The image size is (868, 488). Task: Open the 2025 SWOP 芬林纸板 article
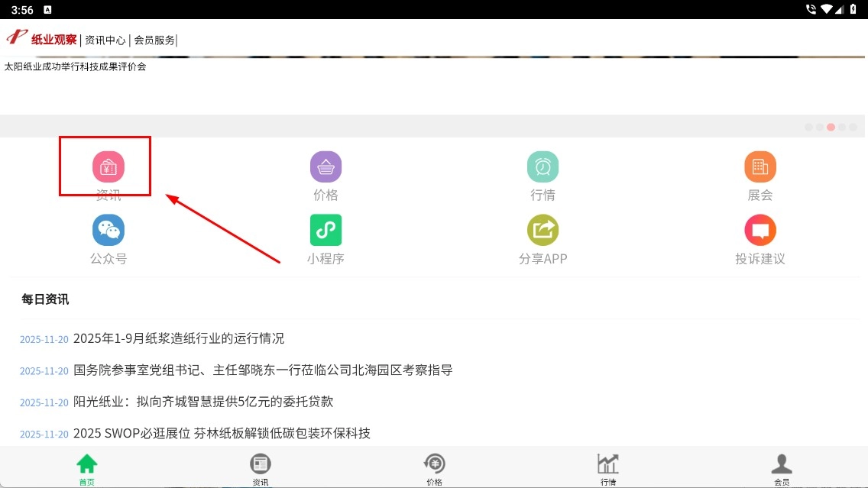(x=222, y=434)
